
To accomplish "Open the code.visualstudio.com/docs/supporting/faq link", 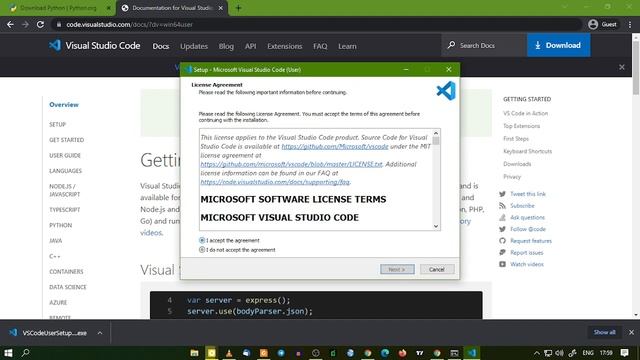I will (x=275, y=182).
